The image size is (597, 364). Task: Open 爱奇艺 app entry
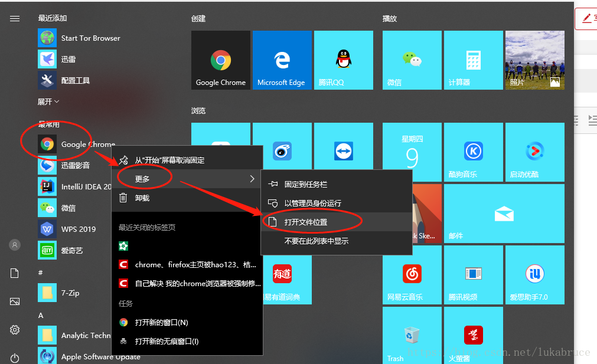click(61, 250)
